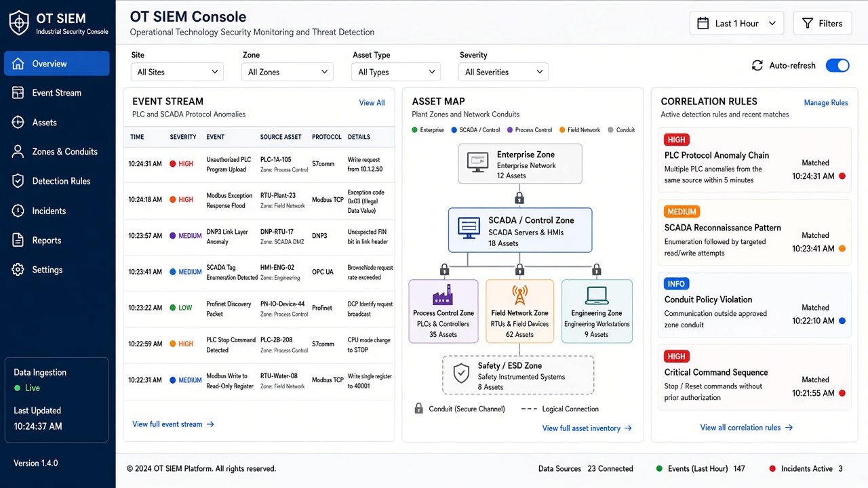Click the Detection Rules shield icon
Image resolution: width=868 pixels, height=488 pixels.
(18, 181)
